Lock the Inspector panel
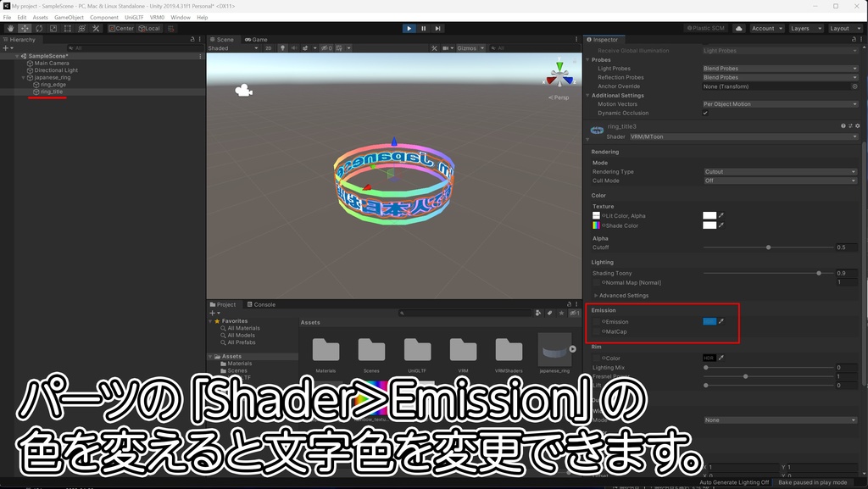 (854, 39)
